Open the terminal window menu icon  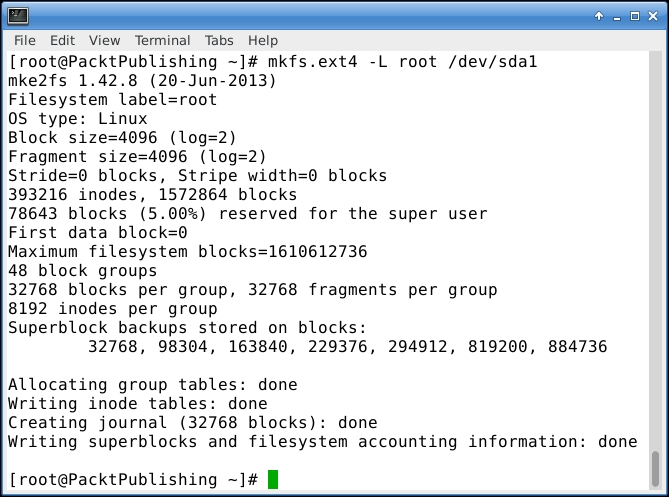tap(18, 15)
